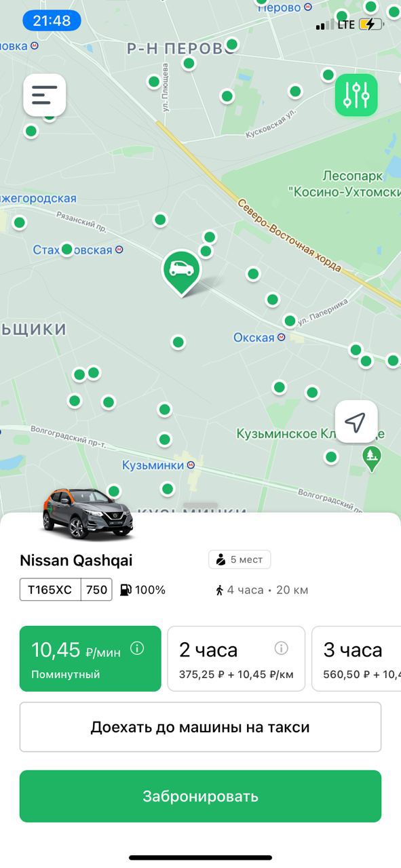Open the hamburger menu button
This screenshot has height=868, width=401.
tap(45, 95)
